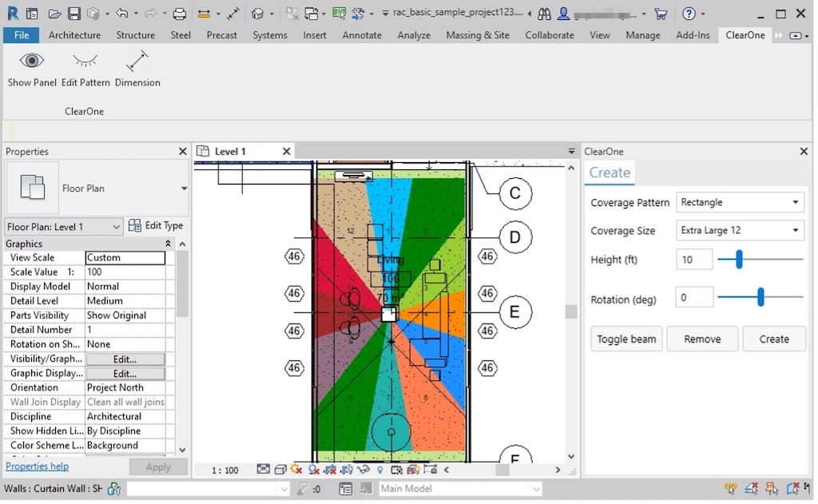
Task: Open the Help question mark icon
Action: 689,14
